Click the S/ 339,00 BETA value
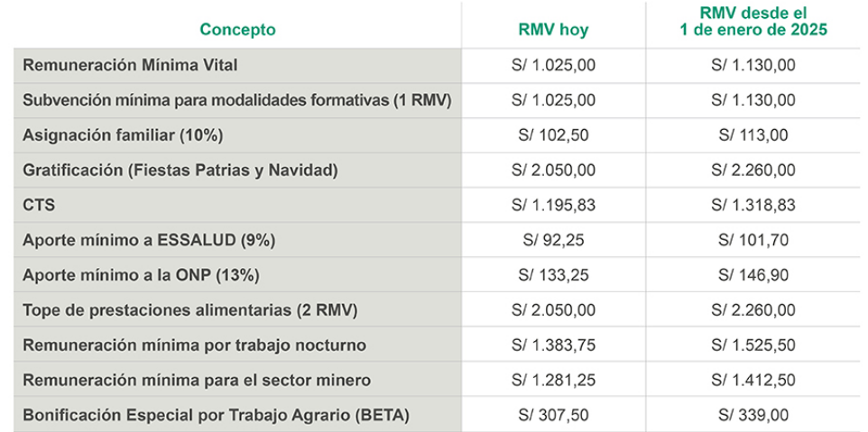The image size is (868, 432). 753,416
